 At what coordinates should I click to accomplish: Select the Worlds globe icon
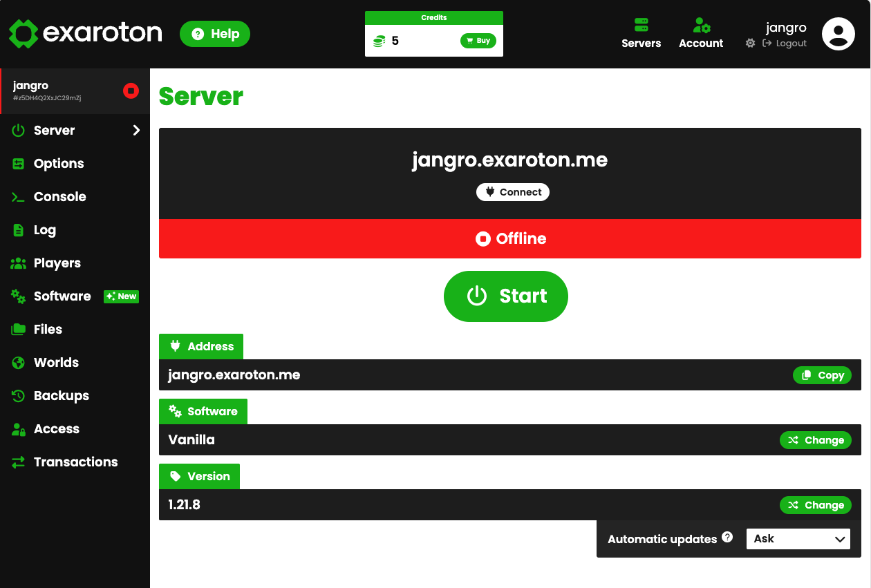[x=19, y=362]
